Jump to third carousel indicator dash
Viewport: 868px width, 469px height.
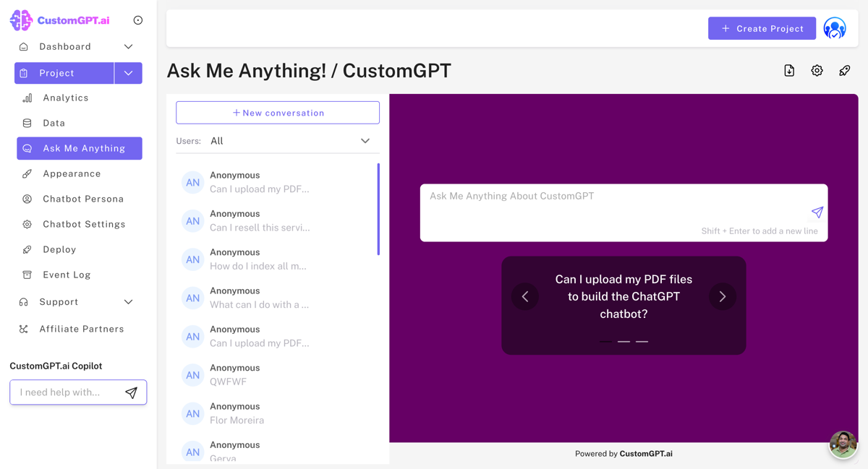(x=642, y=341)
